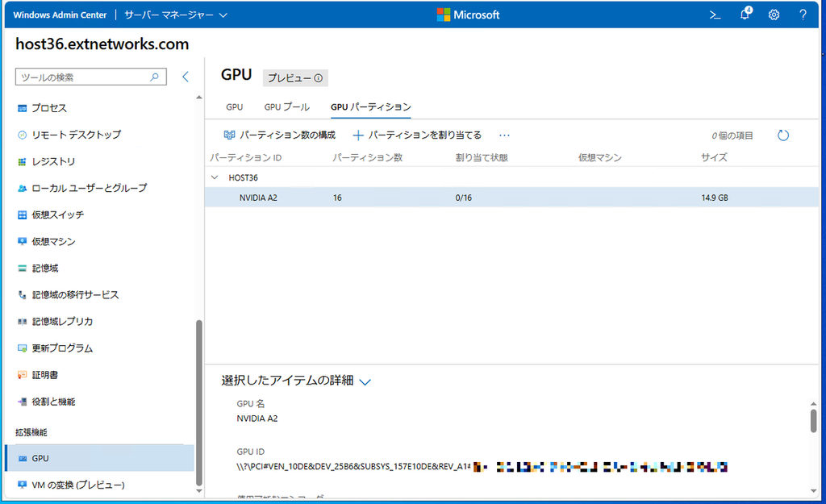Sort by 仮想マシン column header

(x=600, y=157)
